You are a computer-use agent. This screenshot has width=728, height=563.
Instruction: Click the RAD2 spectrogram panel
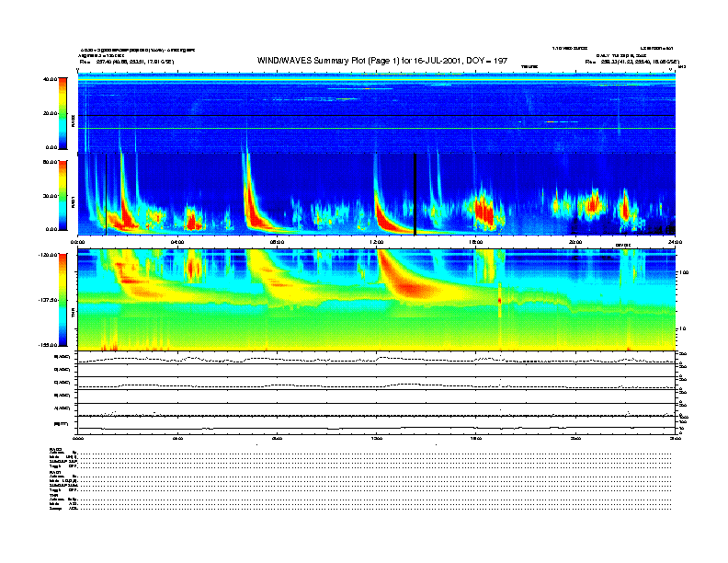coord(377,112)
